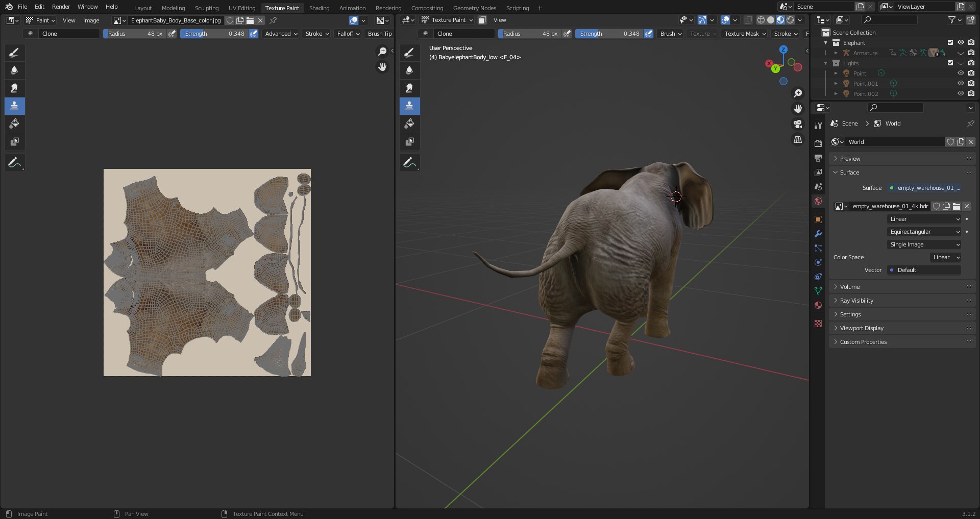Disable rendering of Point.002 light
This screenshot has width=980, height=519.
pos(971,94)
